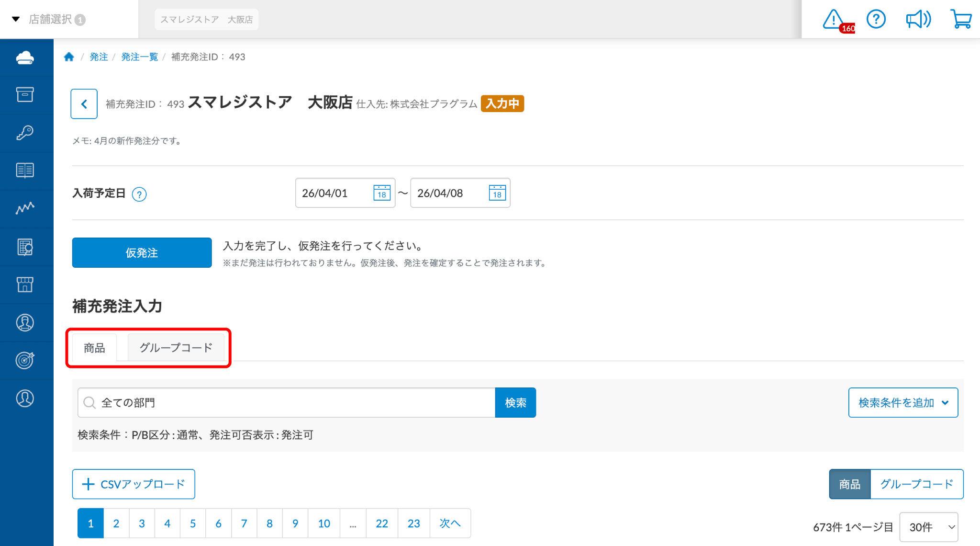Open the announcements megaphone icon
The width and height of the screenshot is (980, 546).
(x=918, y=19)
